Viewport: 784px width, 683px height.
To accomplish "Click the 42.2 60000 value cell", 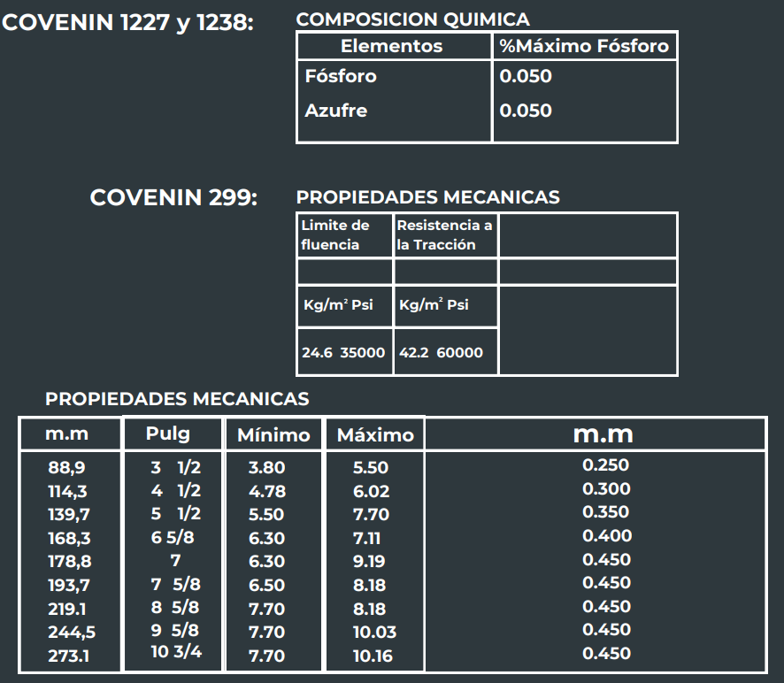I will [x=441, y=352].
